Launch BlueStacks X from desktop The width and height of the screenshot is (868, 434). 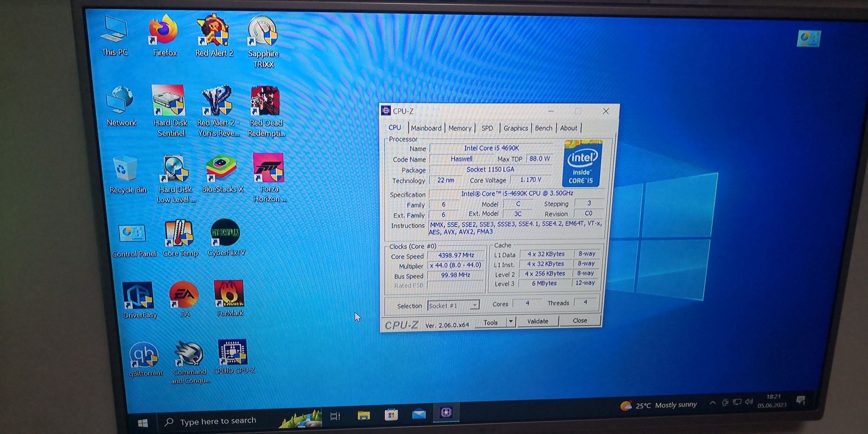coord(222,174)
